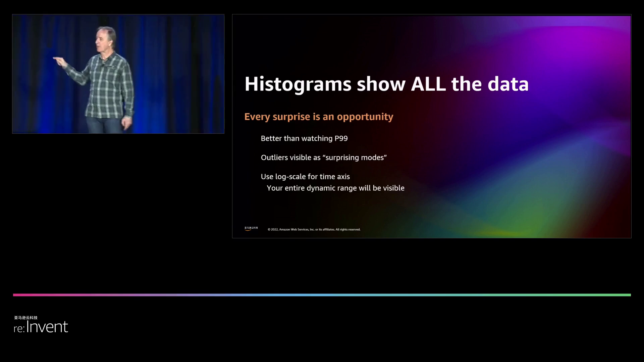The width and height of the screenshot is (644, 362).
Task: Click Your entire dynamic range will be visible
Action: 335,188
